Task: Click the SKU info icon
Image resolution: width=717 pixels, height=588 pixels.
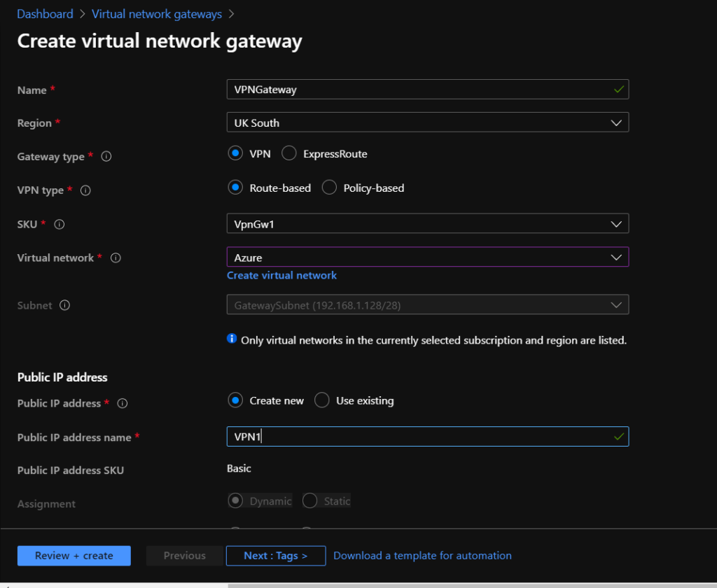Action: coord(60,224)
